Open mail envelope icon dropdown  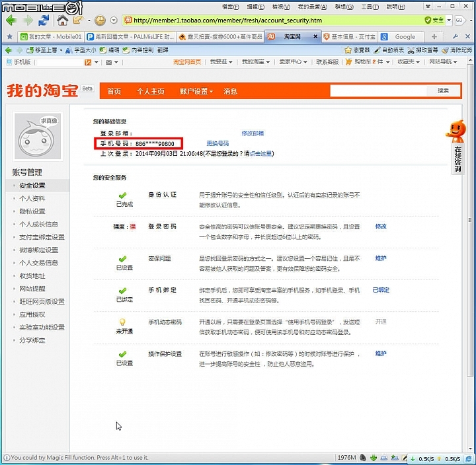(x=112, y=63)
